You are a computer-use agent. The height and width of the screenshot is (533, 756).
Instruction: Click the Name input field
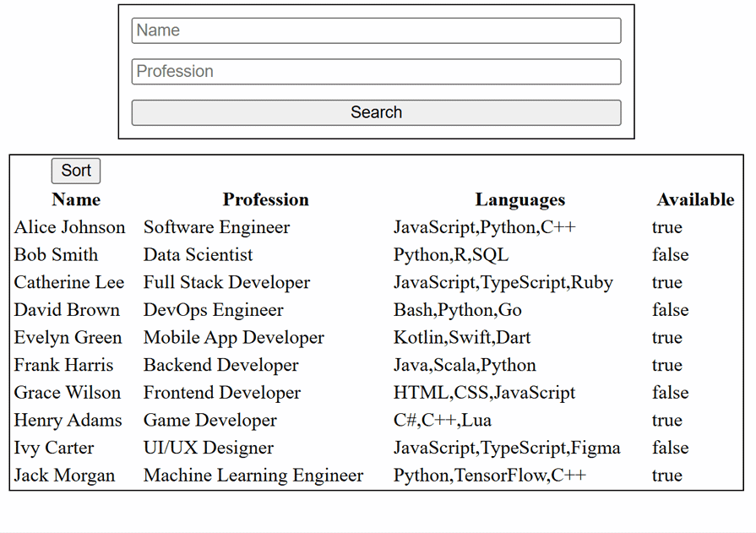tap(376, 30)
